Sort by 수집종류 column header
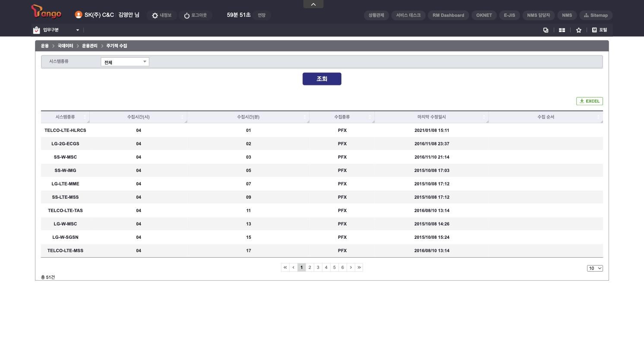Viewport: 644px width, 350px height. click(x=342, y=117)
